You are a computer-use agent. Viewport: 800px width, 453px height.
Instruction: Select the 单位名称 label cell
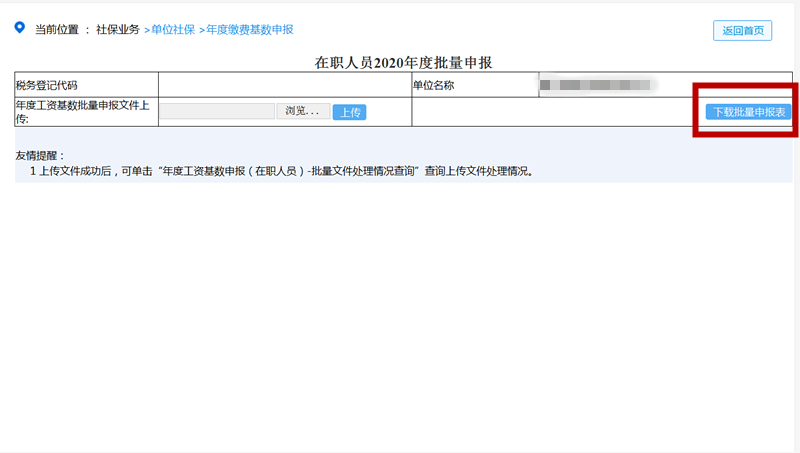(x=475, y=85)
